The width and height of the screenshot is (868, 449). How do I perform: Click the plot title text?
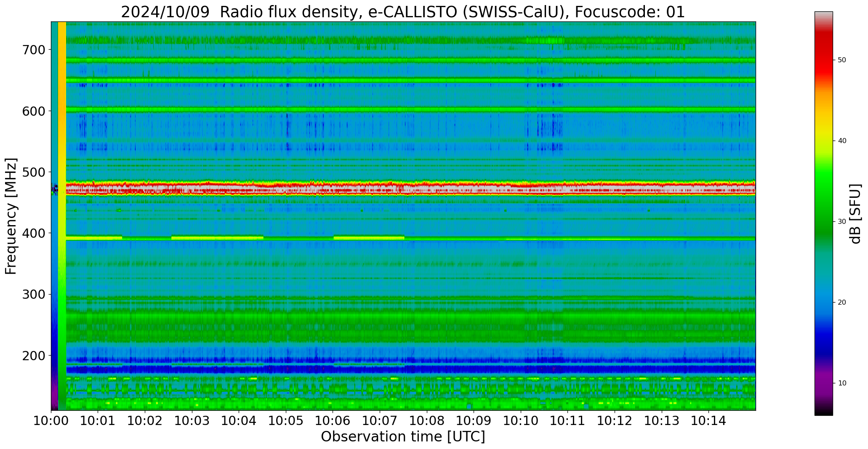click(x=403, y=12)
